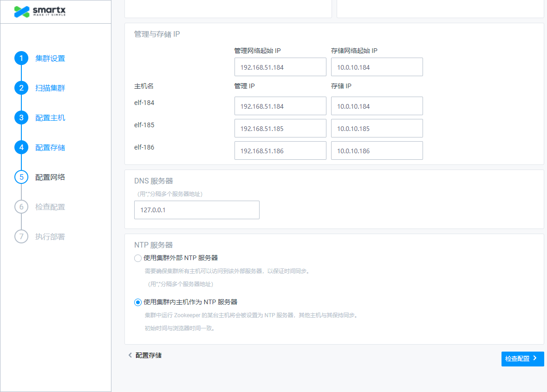Go to 集群设置 step label
The width and height of the screenshot is (547, 392).
pos(50,59)
